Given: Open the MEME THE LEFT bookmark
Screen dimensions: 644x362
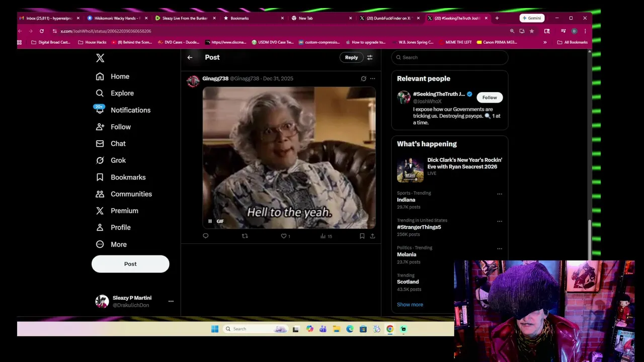Looking at the screenshot, I should coord(455,42).
